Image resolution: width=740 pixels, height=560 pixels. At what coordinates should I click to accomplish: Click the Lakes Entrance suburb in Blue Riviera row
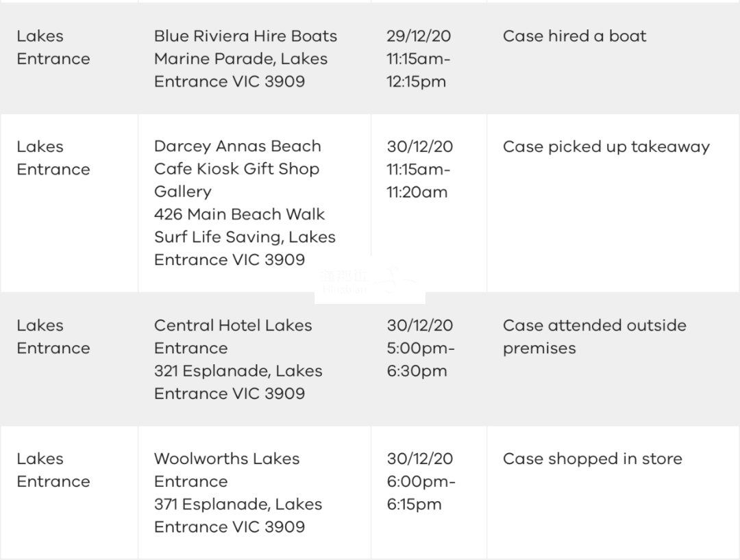click(x=53, y=47)
